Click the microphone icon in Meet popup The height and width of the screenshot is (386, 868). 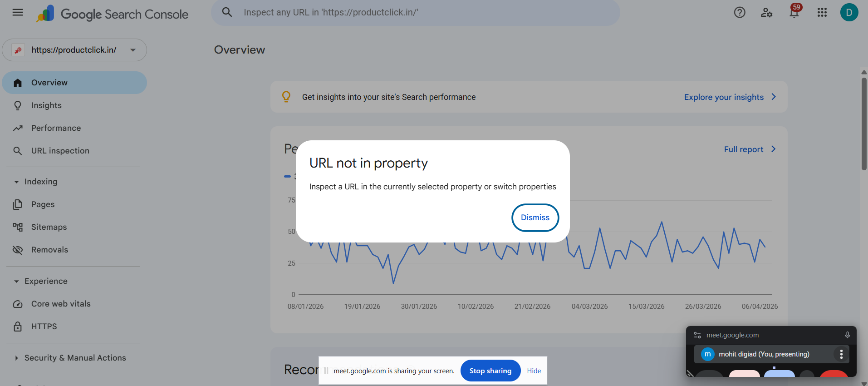[x=847, y=335]
